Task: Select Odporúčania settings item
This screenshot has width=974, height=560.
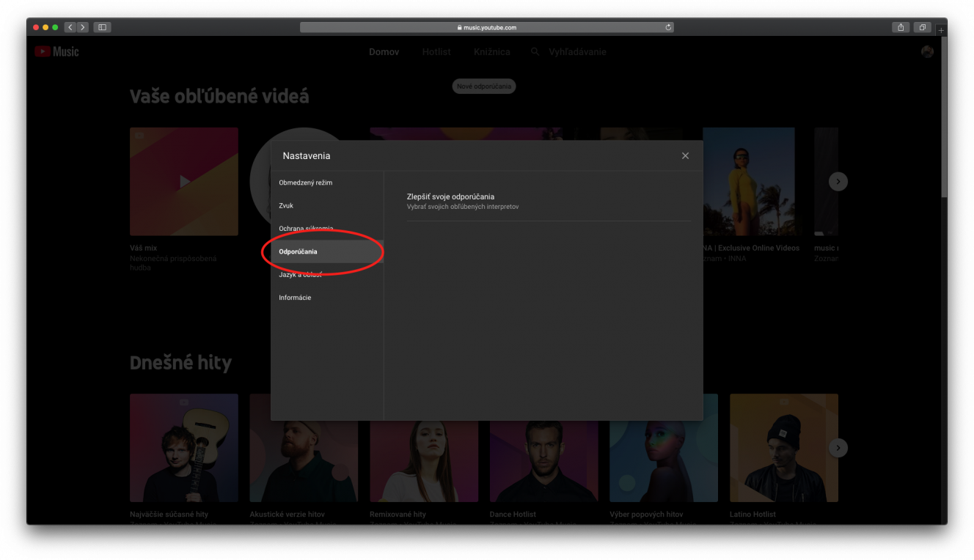Action: 327,251
